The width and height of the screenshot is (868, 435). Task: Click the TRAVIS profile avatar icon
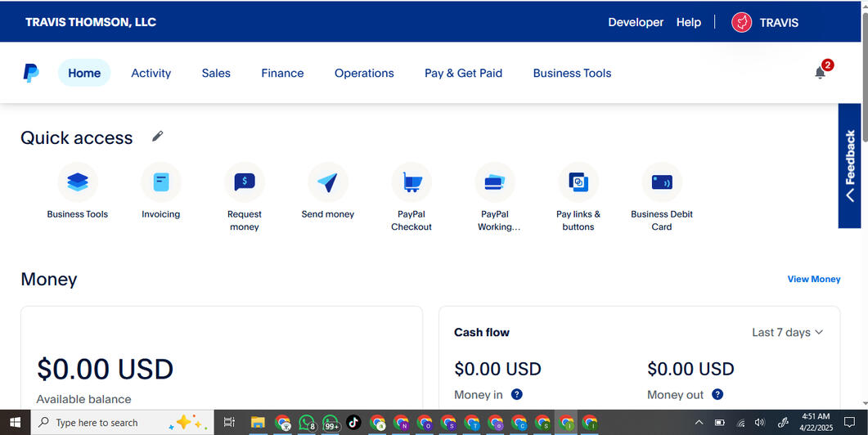point(742,22)
